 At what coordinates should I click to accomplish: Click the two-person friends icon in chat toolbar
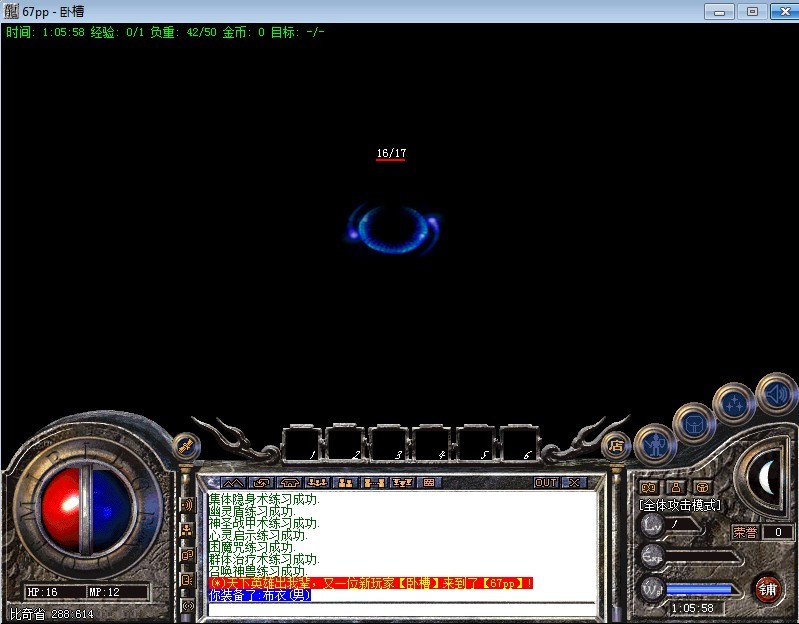pos(345,482)
